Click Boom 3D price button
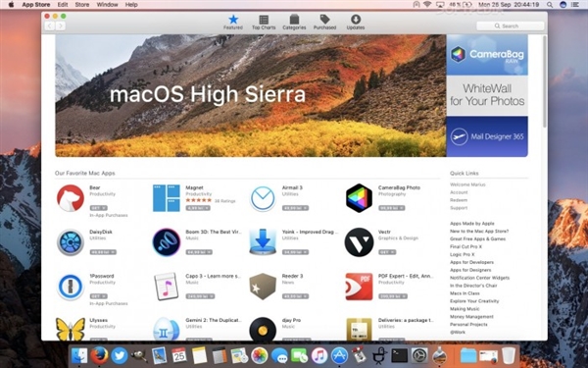The height and width of the screenshot is (368, 588). click(199, 252)
